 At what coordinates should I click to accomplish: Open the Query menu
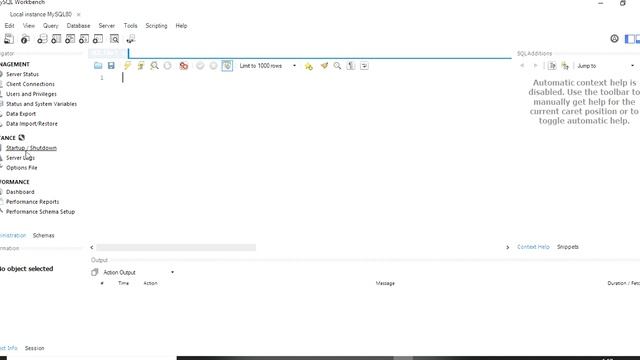point(51,26)
